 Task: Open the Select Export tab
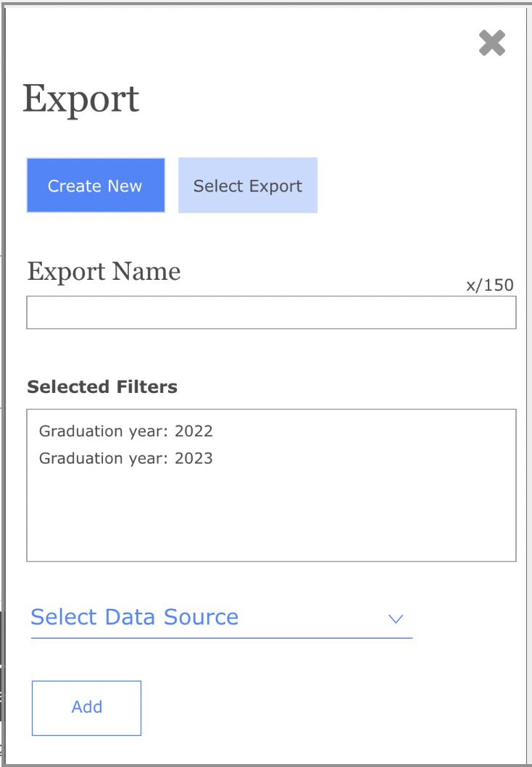pyautogui.click(x=248, y=186)
